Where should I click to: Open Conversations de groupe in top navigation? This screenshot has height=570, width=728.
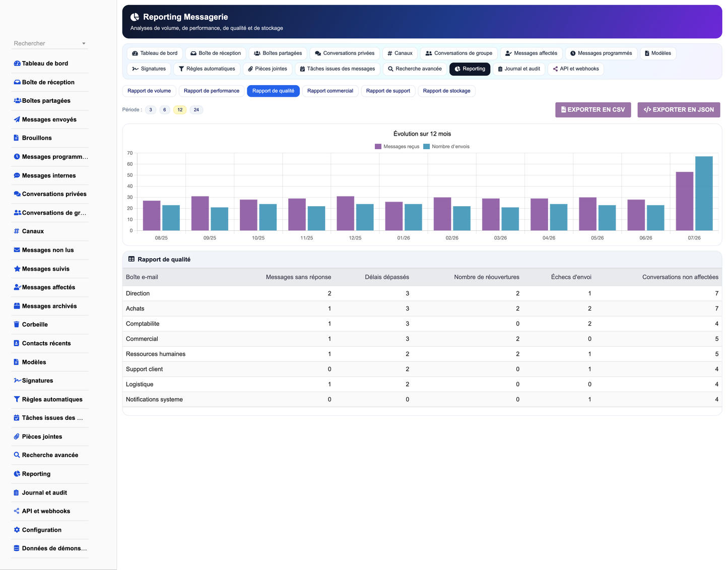[x=459, y=53]
